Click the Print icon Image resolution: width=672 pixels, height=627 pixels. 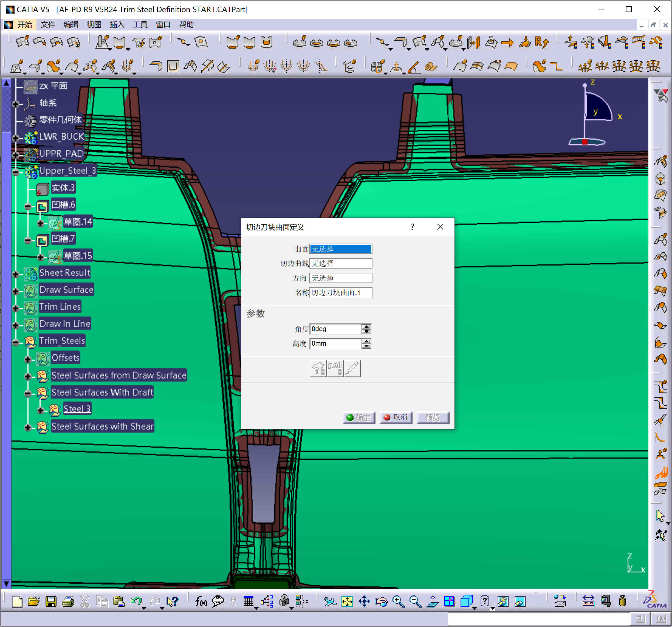pos(68,602)
